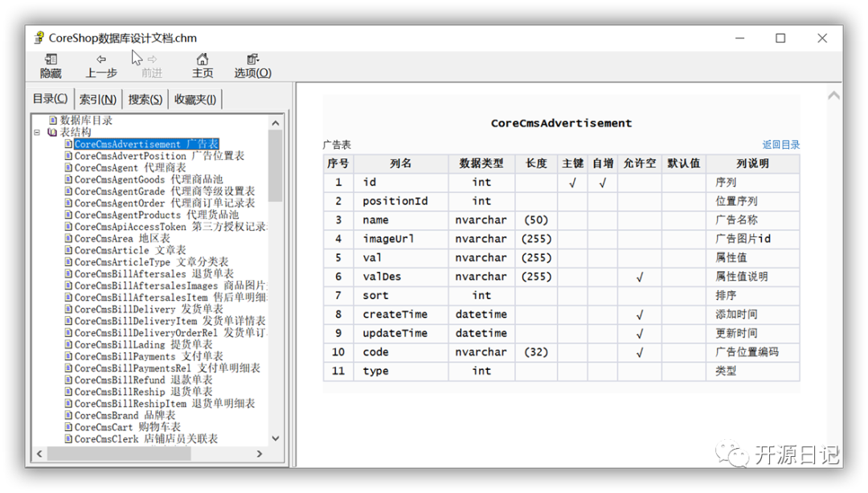Open CoreCmsBillLading 提货单表
The height and width of the screenshot is (493, 868).
coord(143,344)
